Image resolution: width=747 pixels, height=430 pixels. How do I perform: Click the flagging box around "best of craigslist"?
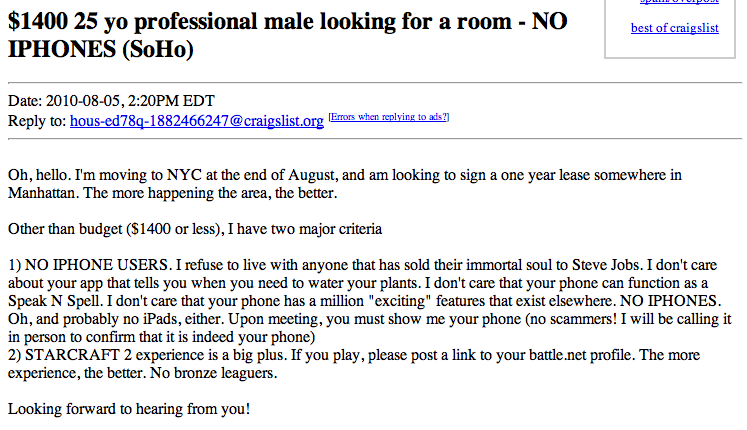(x=670, y=29)
